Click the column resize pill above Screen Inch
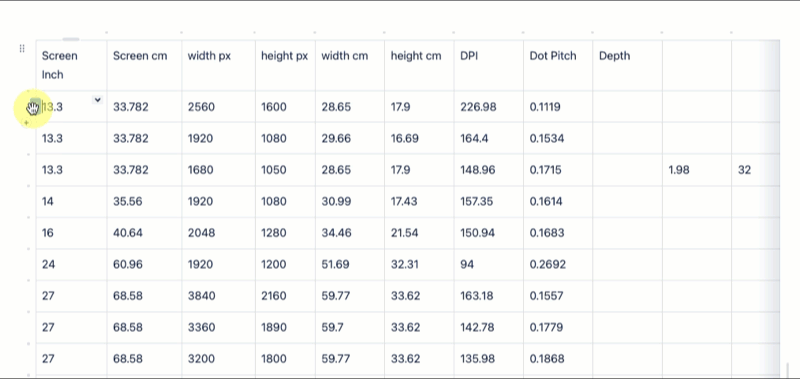This screenshot has height=379, width=800. 71,39
